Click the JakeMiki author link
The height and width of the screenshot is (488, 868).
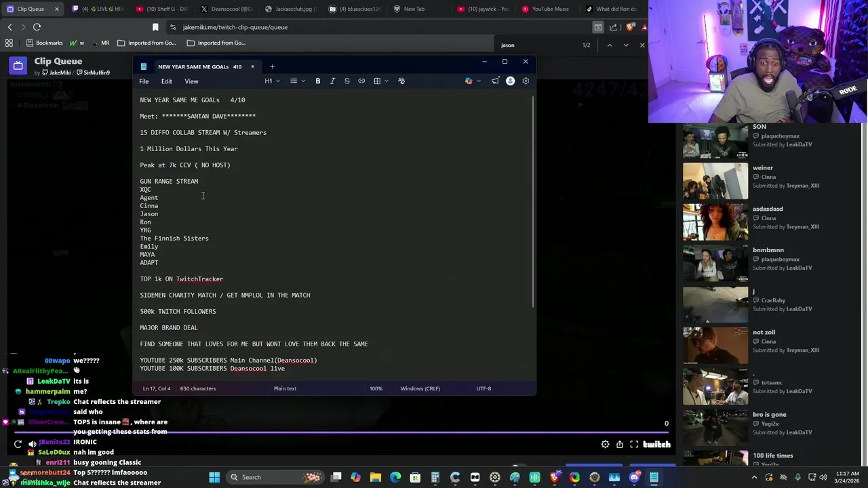coord(56,73)
